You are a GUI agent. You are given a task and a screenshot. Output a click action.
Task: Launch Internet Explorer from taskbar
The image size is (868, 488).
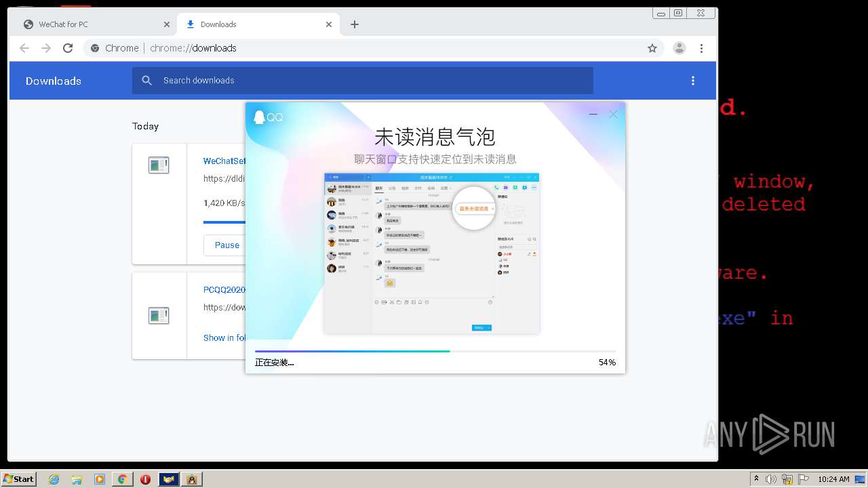coord(54,479)
